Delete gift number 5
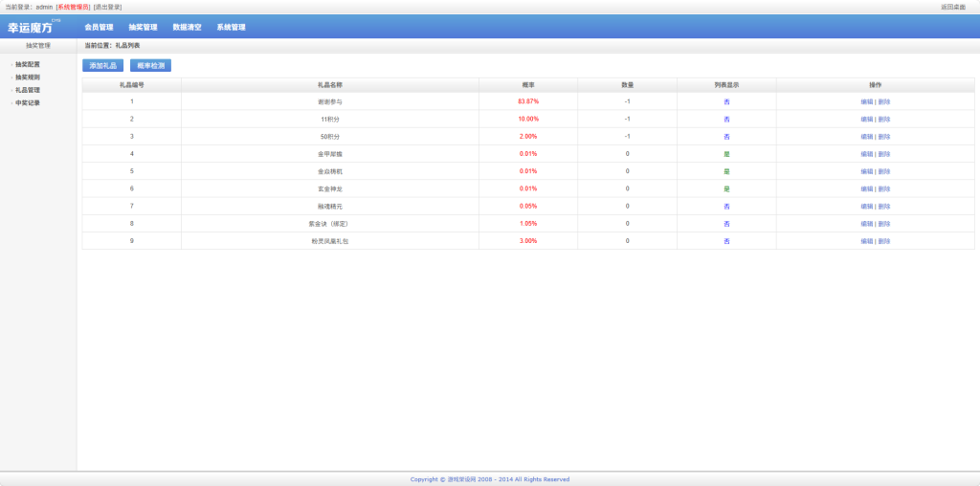 coord(883,172)
